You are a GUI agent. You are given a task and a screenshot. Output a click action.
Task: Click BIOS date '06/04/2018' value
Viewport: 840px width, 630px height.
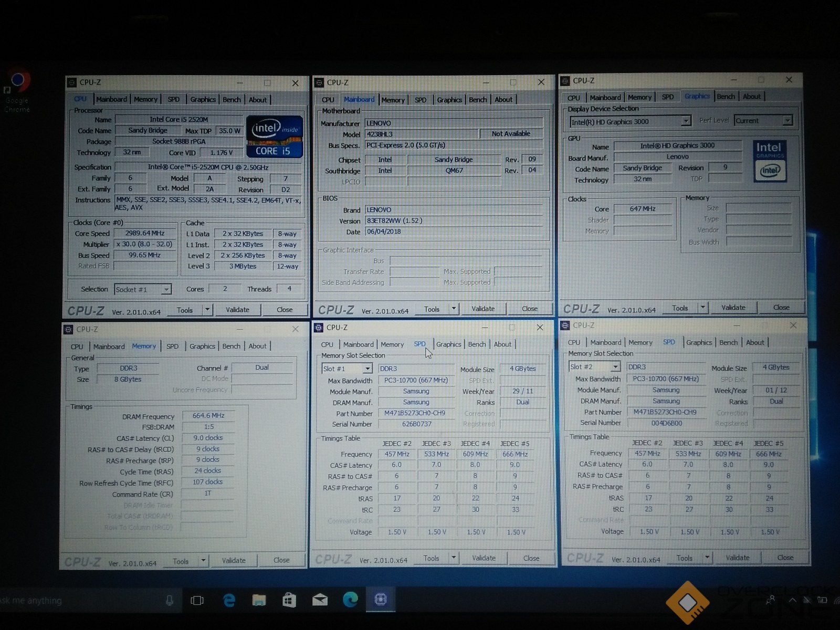click(x=454, y=232)
